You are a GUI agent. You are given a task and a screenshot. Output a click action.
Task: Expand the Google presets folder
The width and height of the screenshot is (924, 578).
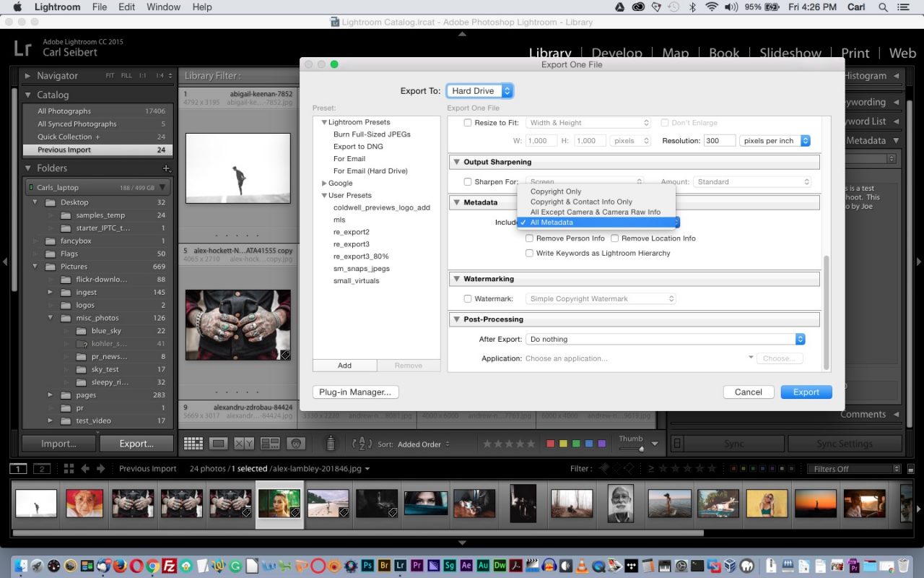click(x=325, y=183)
